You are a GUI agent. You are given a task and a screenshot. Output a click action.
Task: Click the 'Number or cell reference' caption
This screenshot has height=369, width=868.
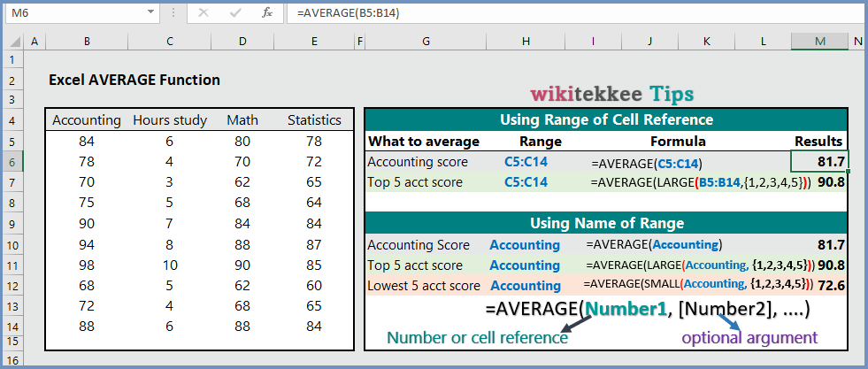tap(477, 337)
